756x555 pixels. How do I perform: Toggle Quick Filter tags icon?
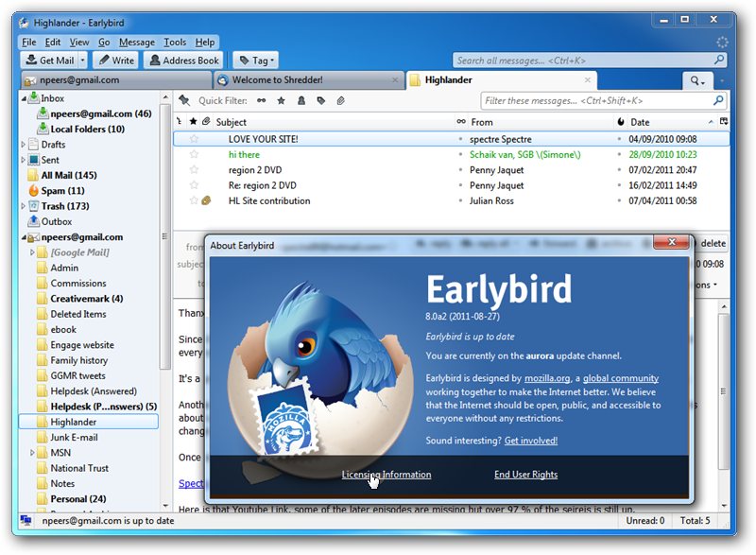pos(321,100)
